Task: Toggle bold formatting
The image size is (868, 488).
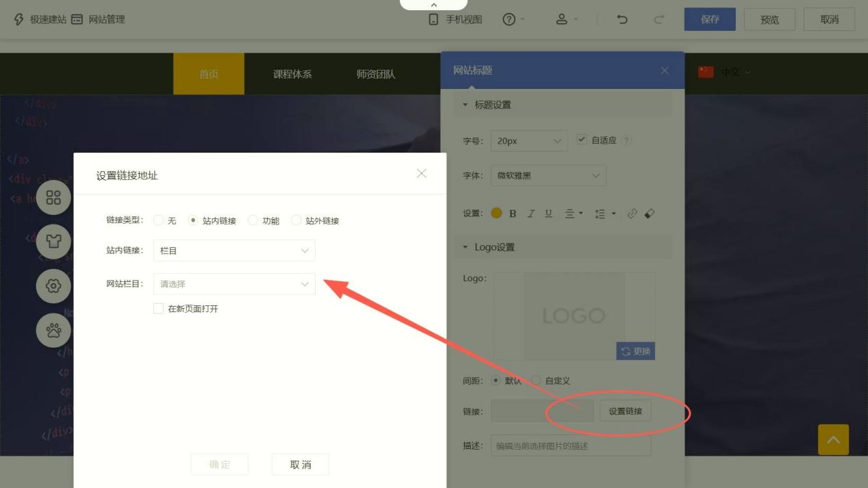Action: [x=513, y=214]
